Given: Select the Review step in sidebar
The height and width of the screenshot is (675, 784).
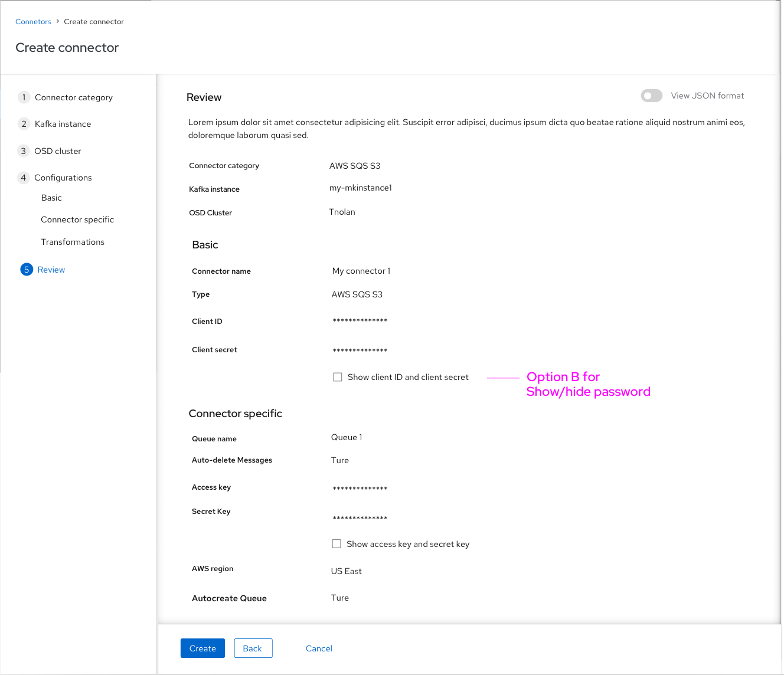Looking at the screenshot, I should tap(51, 269).
